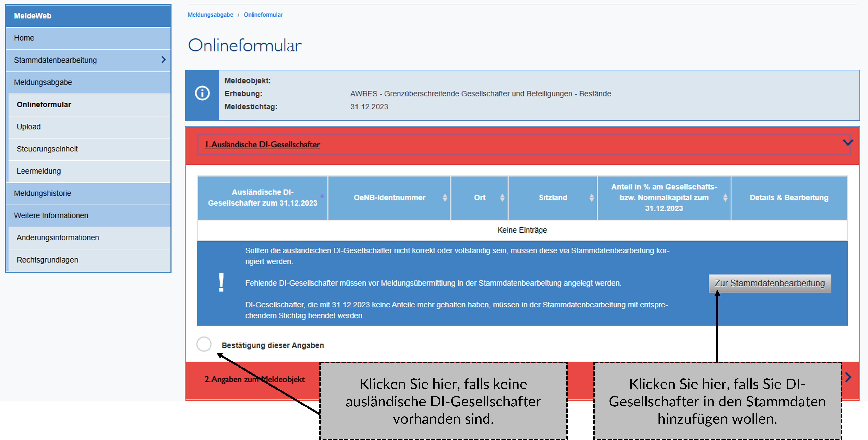Open Meldungshistorie menu item
This screenshot has width=868, height=440.
point(42,193)
